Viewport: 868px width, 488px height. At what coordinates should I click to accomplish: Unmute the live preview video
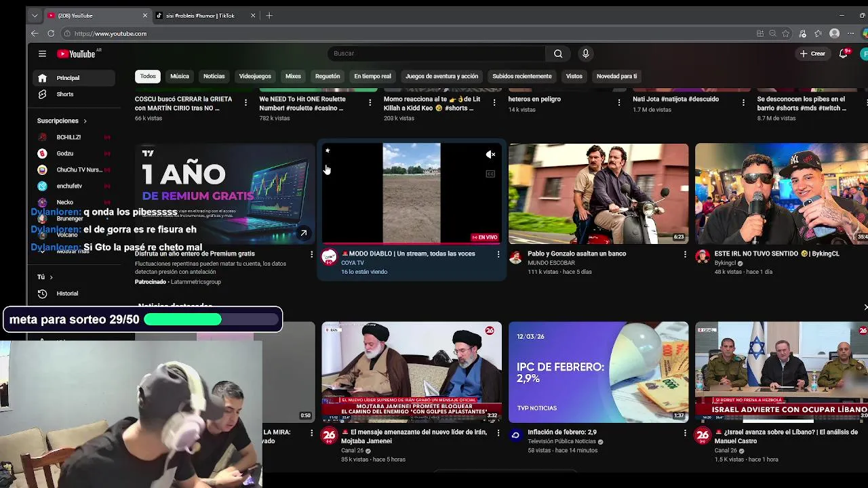pos(490,155)
